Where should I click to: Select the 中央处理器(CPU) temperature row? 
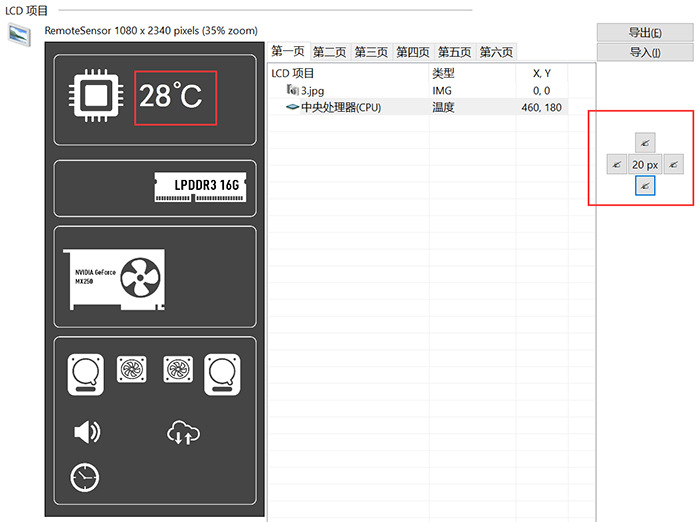(340, 107)
